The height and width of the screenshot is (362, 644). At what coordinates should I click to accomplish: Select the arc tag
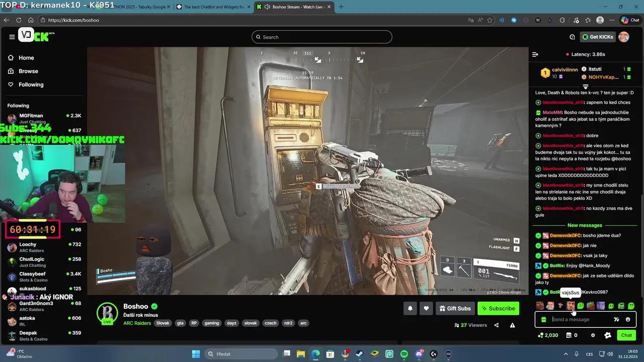pyautogui.click(x=303, y=323)
